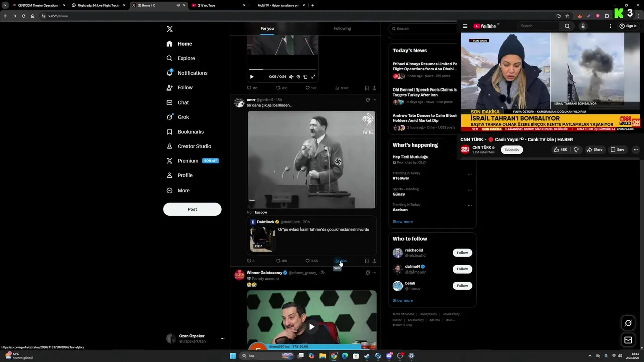Image resolution: width=644 pixels, height=362 pixels.
Task: Seek on the 0:24 video progress bar
Action: [x=282, y=69]
